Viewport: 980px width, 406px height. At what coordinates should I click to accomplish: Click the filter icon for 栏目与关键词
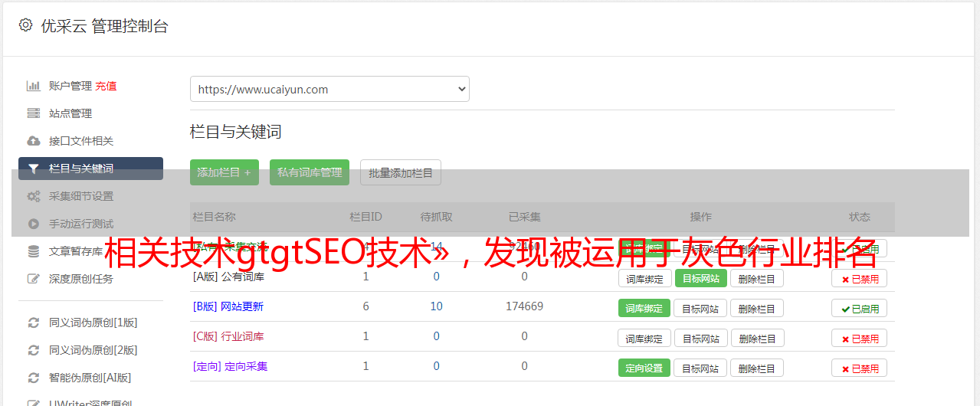[34, 169]
